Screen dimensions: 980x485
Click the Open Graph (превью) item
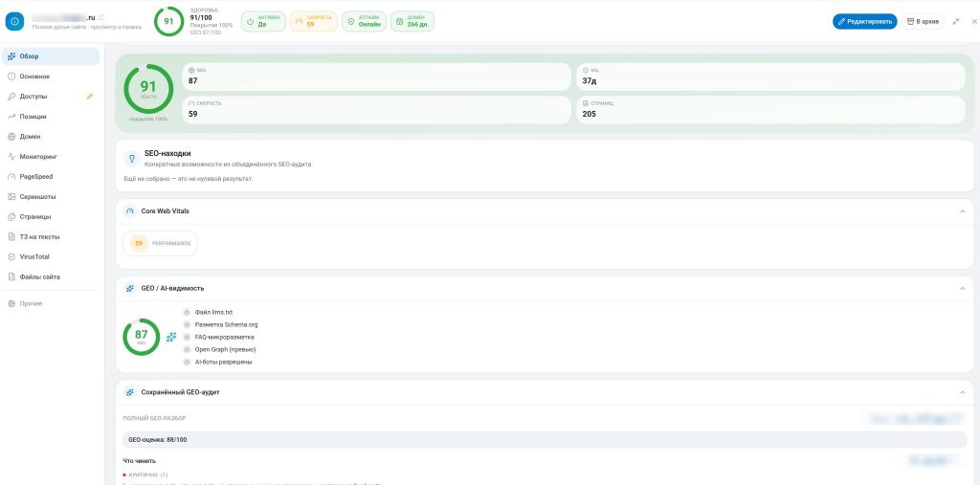click(219, 349)
